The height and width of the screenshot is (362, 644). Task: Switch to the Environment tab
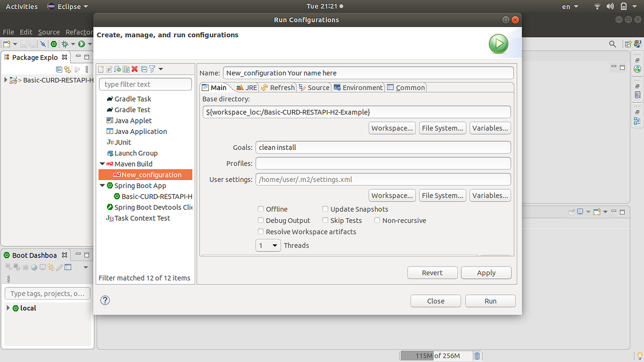pos(358,87)
